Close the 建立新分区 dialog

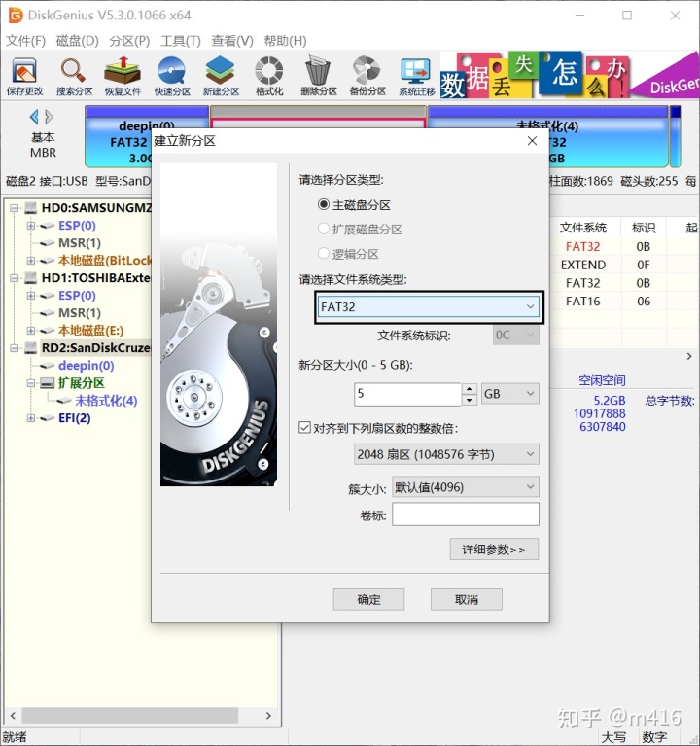click(x=532, y=141)
